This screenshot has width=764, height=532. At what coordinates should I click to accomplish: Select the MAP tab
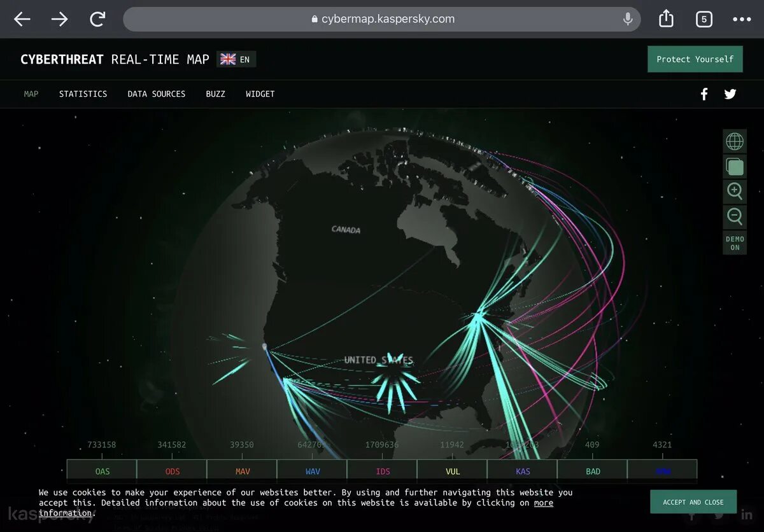click(x=31, y=94)
